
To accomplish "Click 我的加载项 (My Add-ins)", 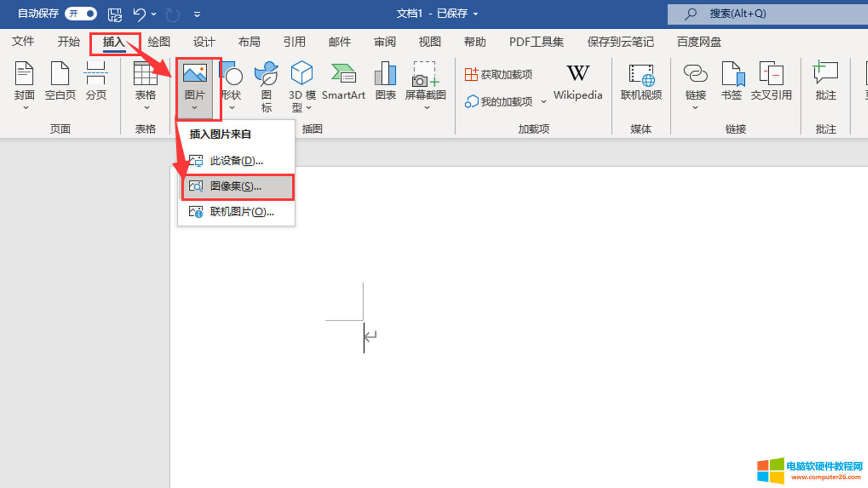I will click(499, 101).
